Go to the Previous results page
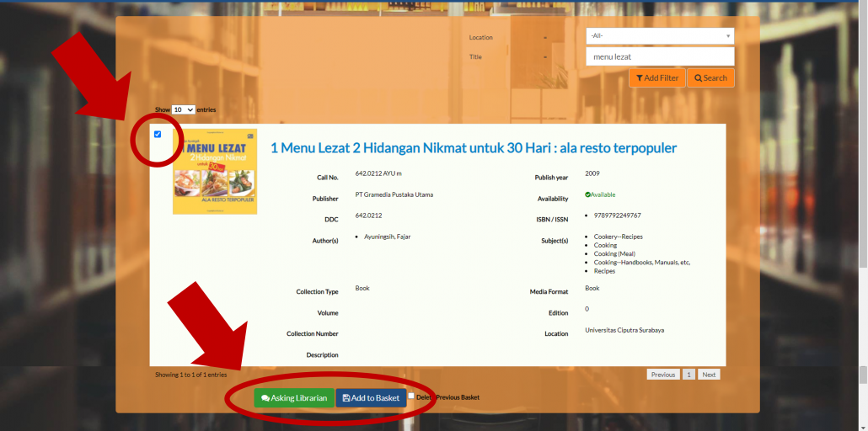 click(x=662, y=375)
